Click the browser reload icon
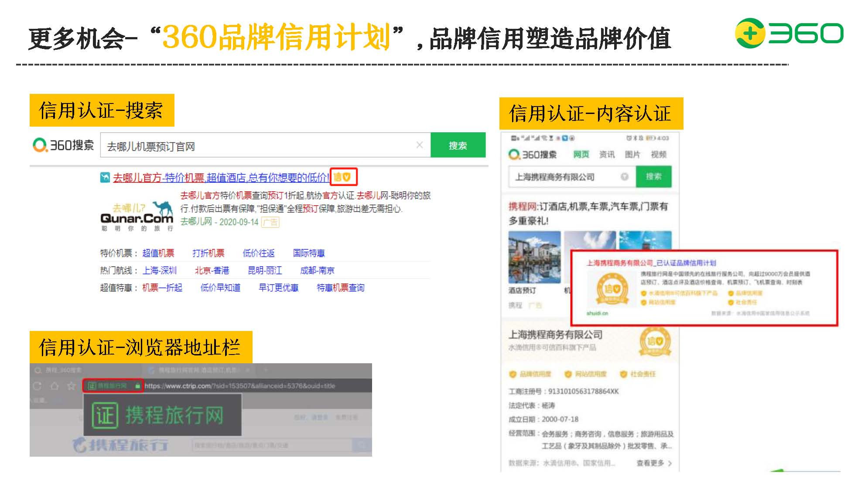The width and height of the screenshot is (868, 489). 38,386
